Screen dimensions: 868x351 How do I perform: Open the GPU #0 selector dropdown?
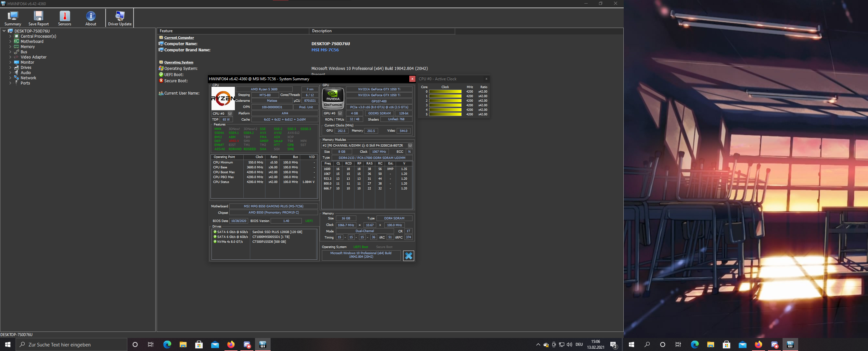pos(340,113)
